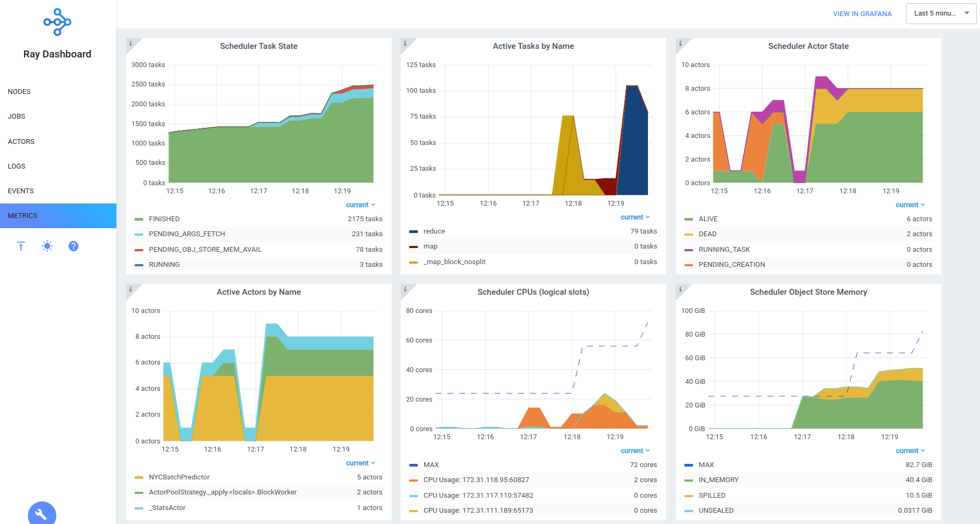Open info icon on Active Actors by Name panel
Screen dimensions: 980x524
(130, 289)
